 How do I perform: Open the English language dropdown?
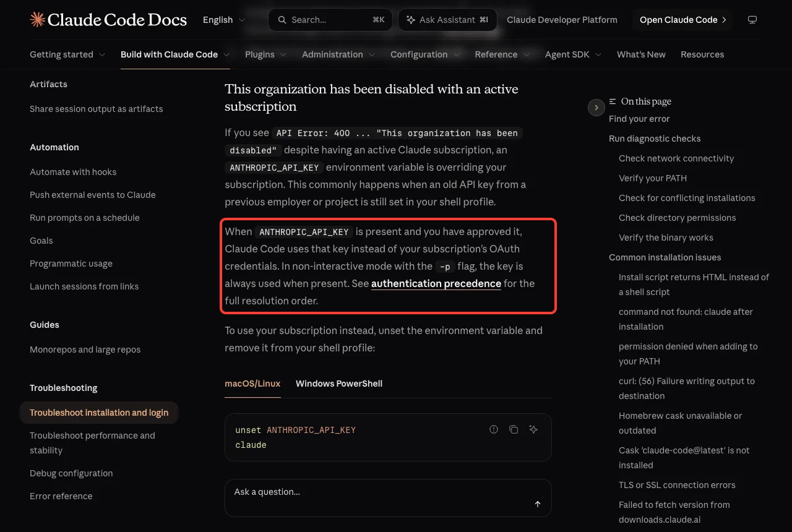[x=224, y=20]
